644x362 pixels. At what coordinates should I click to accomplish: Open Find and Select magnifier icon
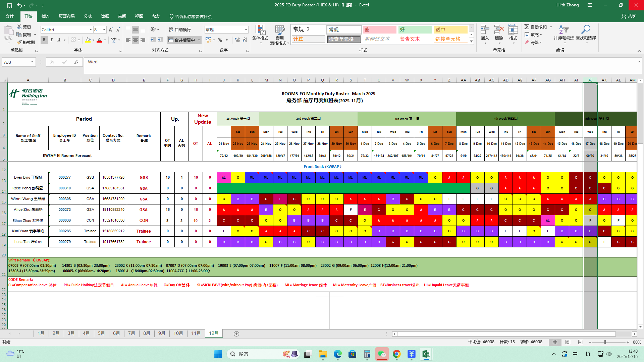tap(586, 30)
